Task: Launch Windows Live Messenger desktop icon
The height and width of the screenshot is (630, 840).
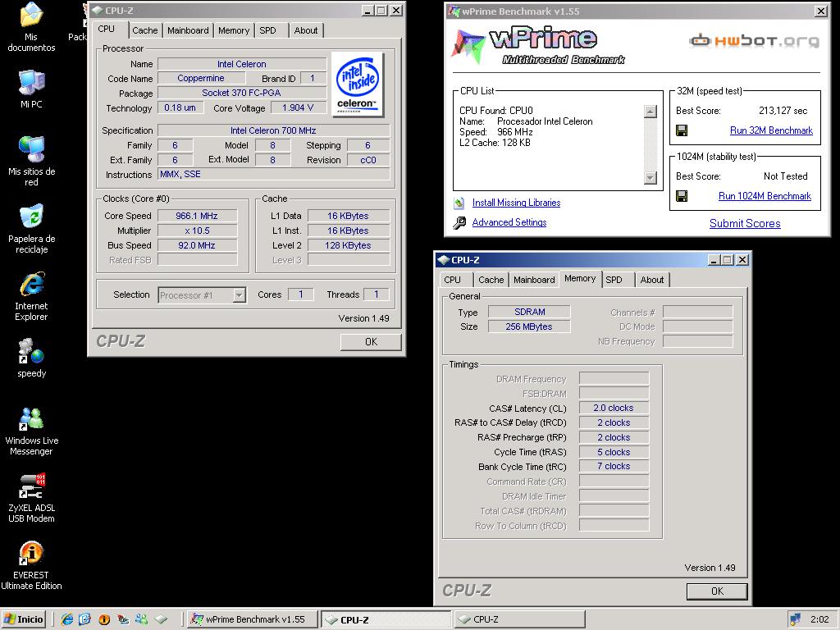Action: [x=31, y=431]
